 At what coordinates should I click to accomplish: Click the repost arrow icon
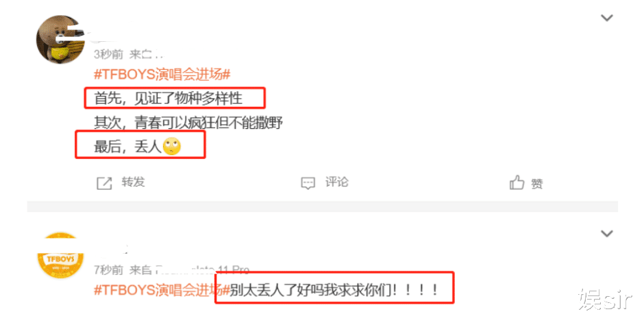pos(104,183)
